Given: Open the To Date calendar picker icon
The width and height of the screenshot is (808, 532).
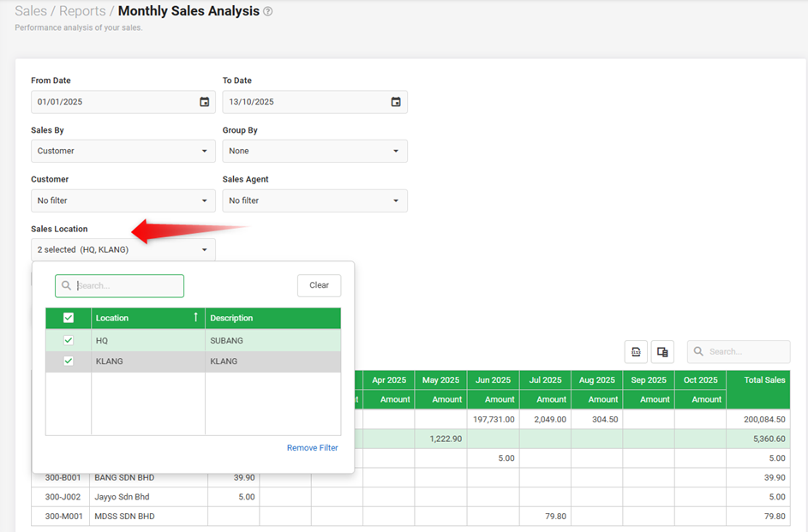Looking at the screenshot, I should coord(396,102).
